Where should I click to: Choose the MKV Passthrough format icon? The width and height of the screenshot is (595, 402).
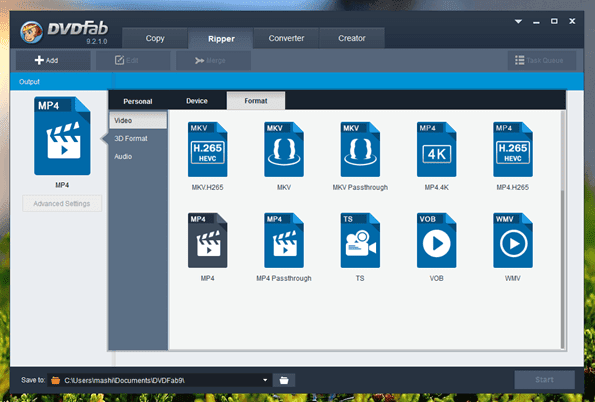360,149
